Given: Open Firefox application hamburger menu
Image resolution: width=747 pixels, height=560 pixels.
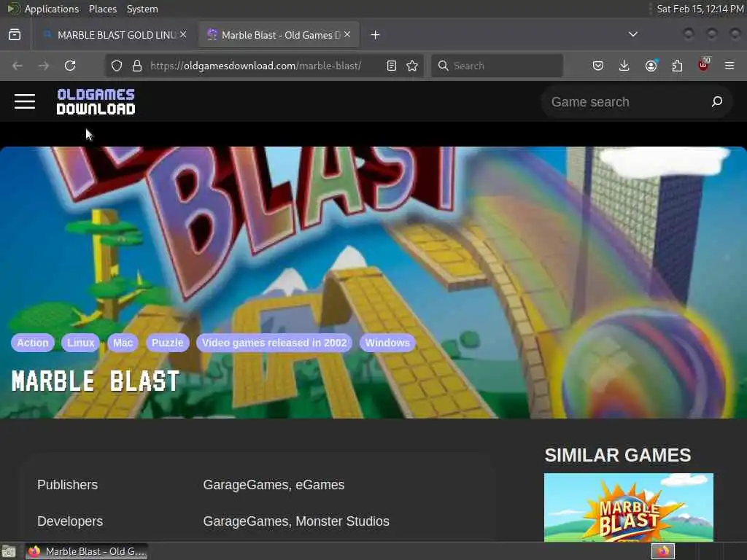Looking at the screenshot, I should pyautogui.click(x=729, y=66).
